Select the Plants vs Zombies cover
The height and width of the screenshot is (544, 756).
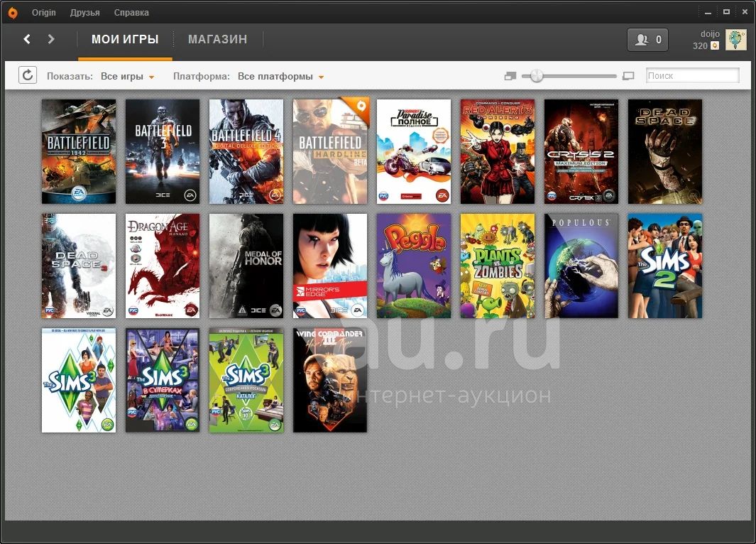(x=498, y=266)
